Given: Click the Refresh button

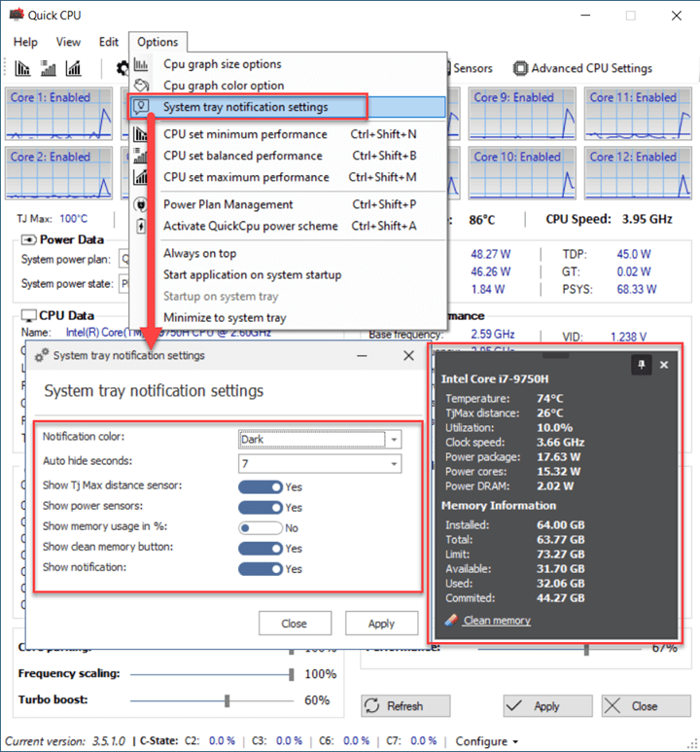Looking at the screenshot, I should point(405,706).
